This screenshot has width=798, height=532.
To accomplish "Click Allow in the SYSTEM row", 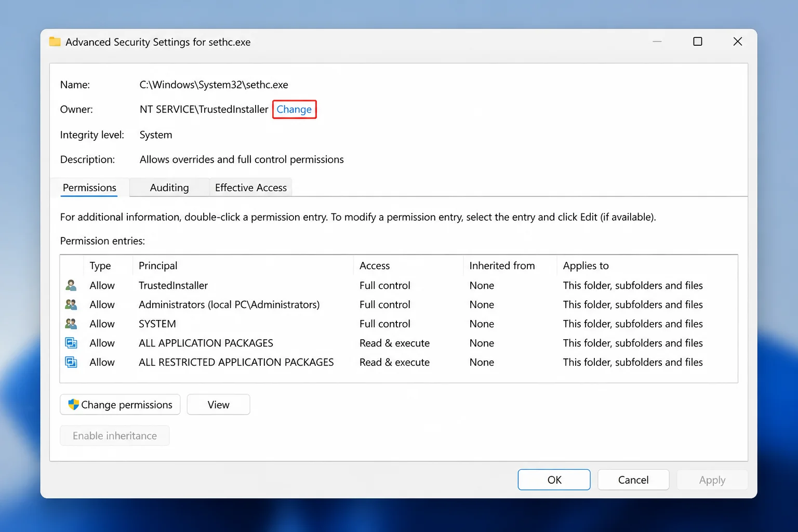I will coord(102,324).
